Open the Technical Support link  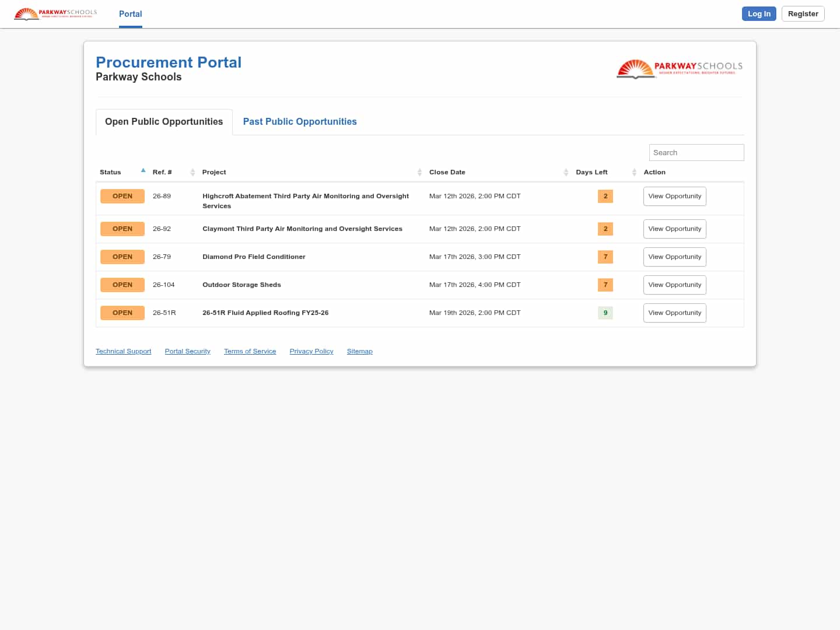click(123, 351)
